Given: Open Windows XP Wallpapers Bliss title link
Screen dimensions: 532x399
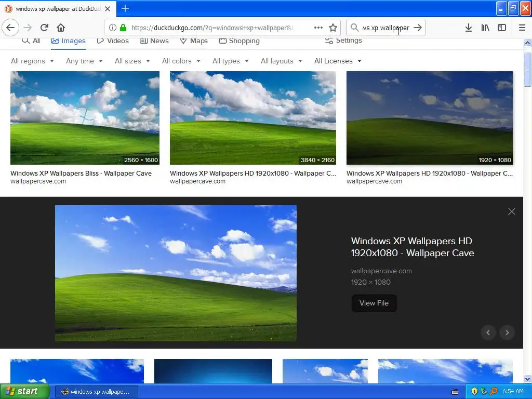Looking at the screenshot, I should tap(81, 174).
